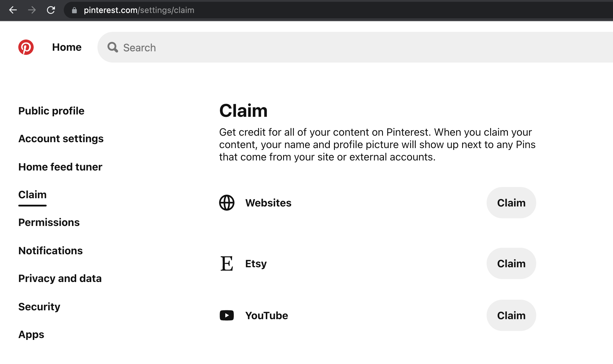Open the Home feed tuner
The image size is (613, 364).
60,167
